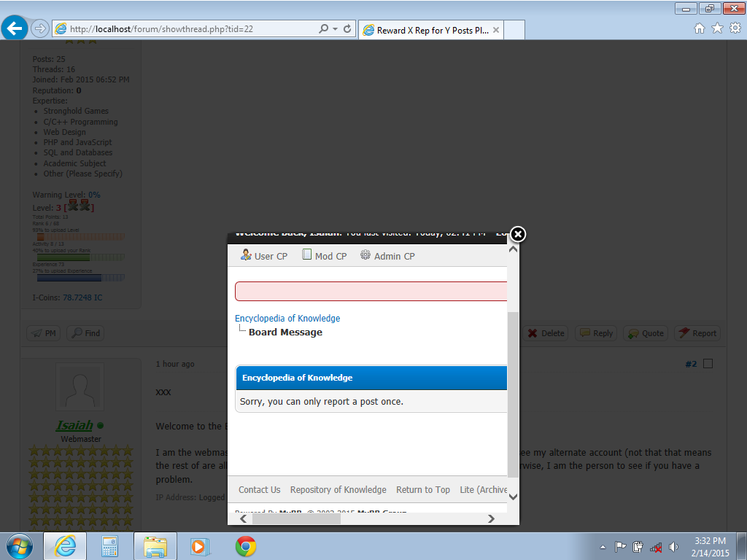Click the popup horizontal scroll left arrow
The image size is (747, 560).
coord(244,518)
